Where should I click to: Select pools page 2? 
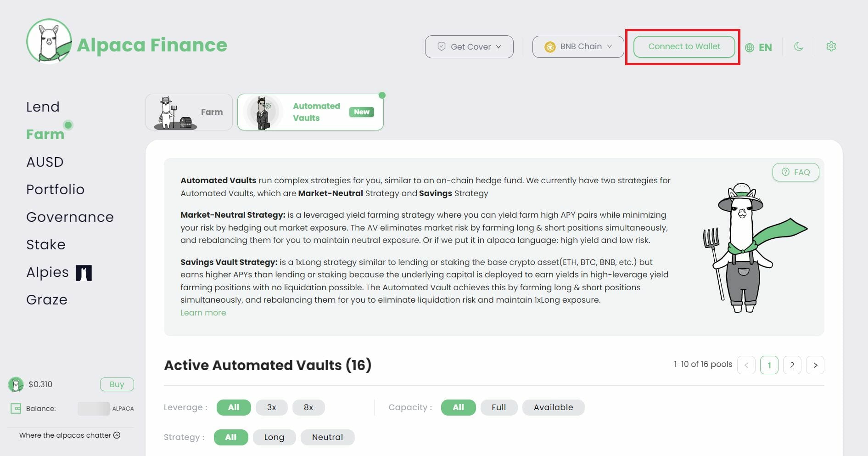(792, 365)
